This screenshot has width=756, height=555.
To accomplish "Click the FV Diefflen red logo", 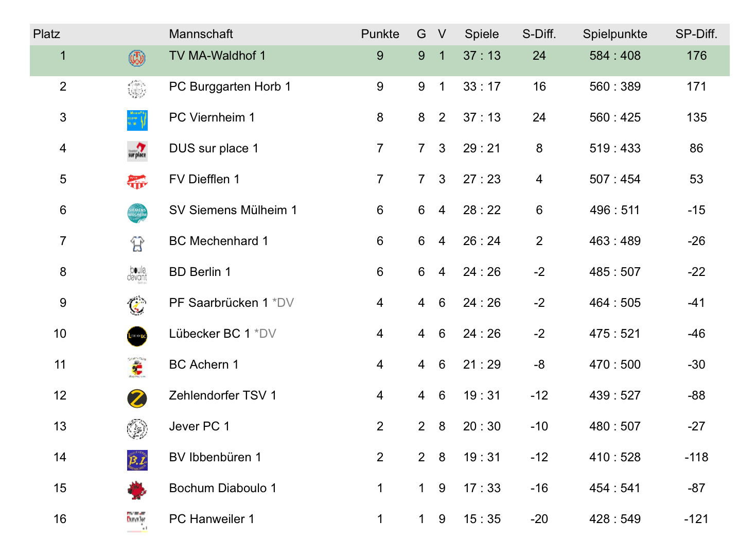I will [x=137, y=182].
